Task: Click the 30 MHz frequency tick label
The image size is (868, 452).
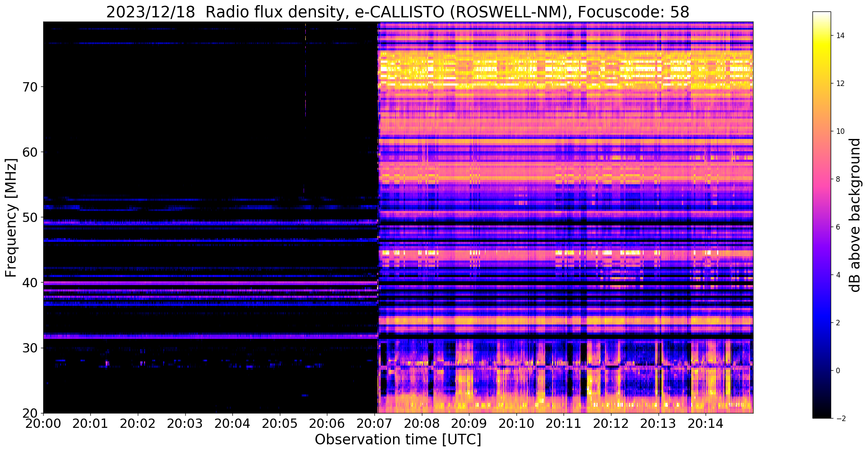Action: (x=29, y=348)
